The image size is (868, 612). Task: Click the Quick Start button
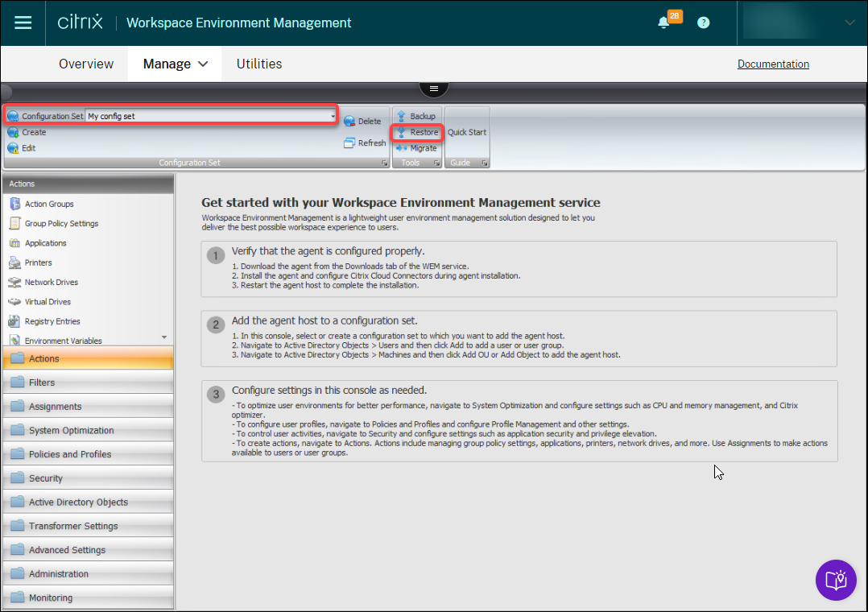467,132
